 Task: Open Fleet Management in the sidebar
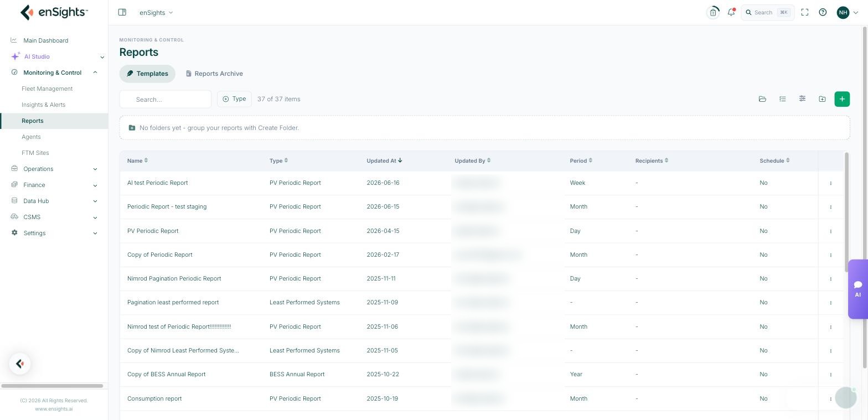47,89
